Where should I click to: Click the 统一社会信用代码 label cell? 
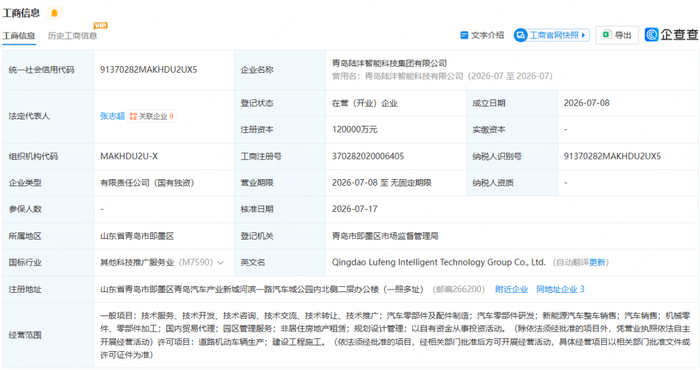coord(48,70)
